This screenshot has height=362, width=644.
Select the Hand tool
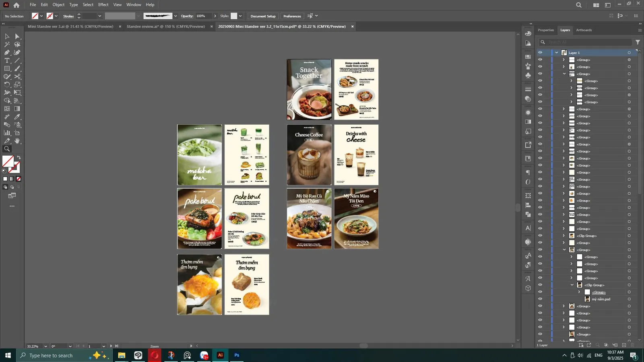click(x=17, y=141)
